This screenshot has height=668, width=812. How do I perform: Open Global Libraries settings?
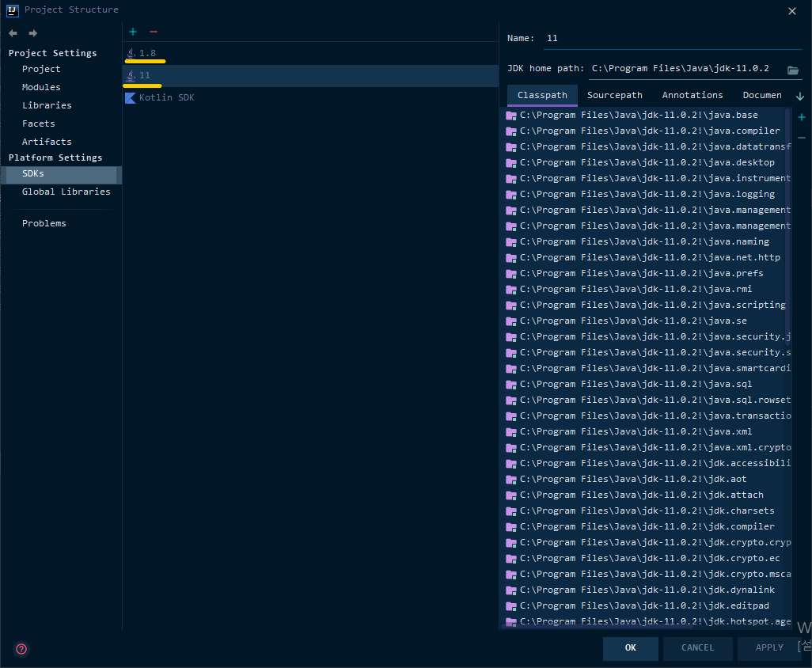66,192
